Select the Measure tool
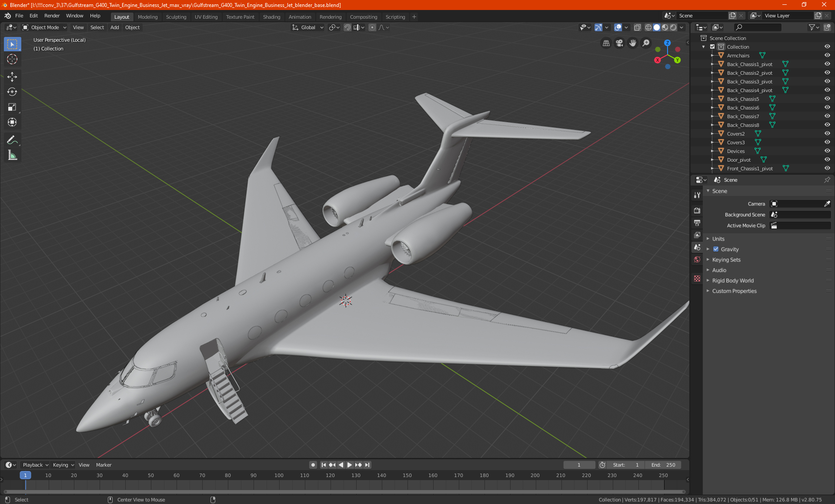Image resolution: width=835 pixels, height=504 pixels. [12, 156]
